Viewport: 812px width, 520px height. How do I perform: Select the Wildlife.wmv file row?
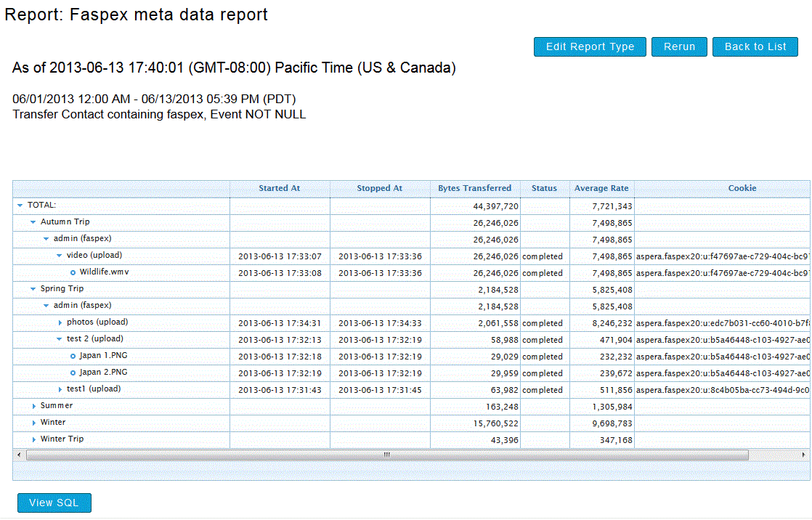pyautogui.click(x=104, y=272)
